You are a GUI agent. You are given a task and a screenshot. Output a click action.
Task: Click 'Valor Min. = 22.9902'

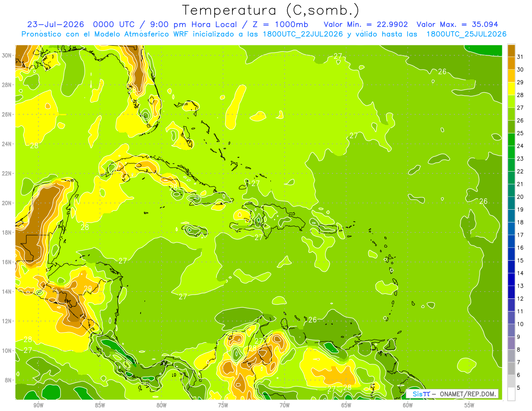[x=366, y=24]
